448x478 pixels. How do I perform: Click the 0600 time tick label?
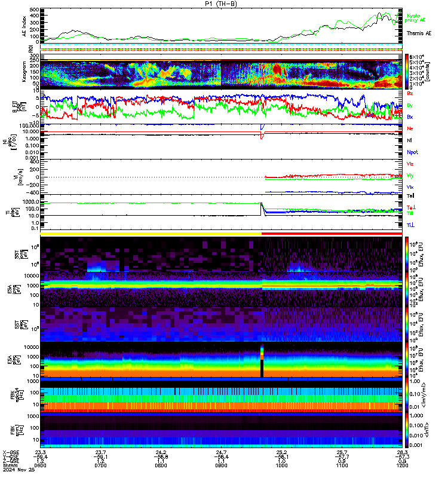click(40, 465)
